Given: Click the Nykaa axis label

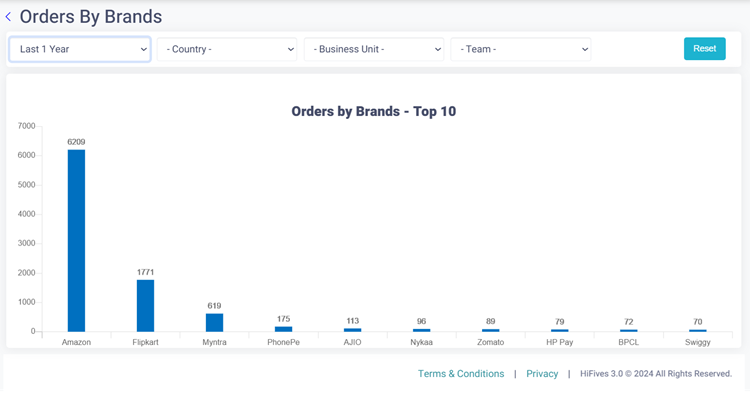Looking at the screenshot, I should click(x=421, y=342).
